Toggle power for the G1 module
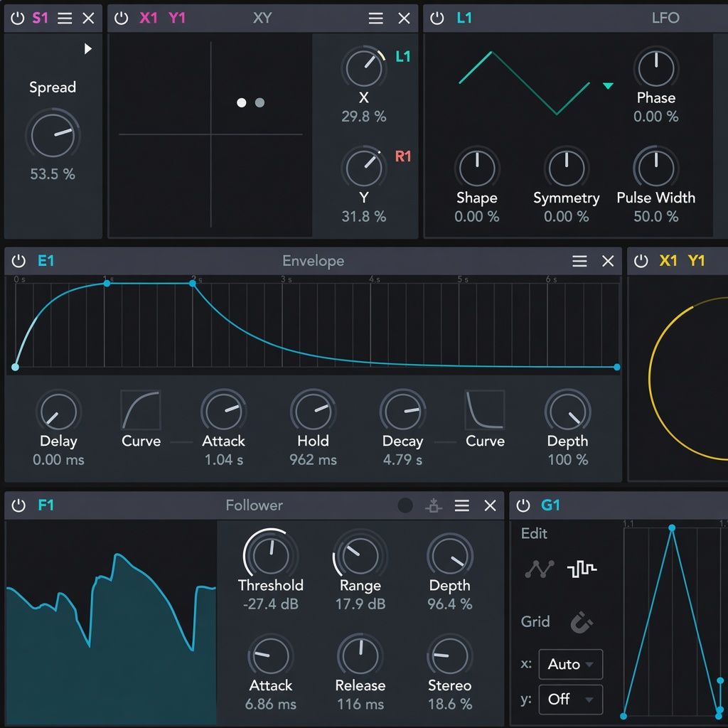The height and width of the screenshot is (728, 728). 523,505
